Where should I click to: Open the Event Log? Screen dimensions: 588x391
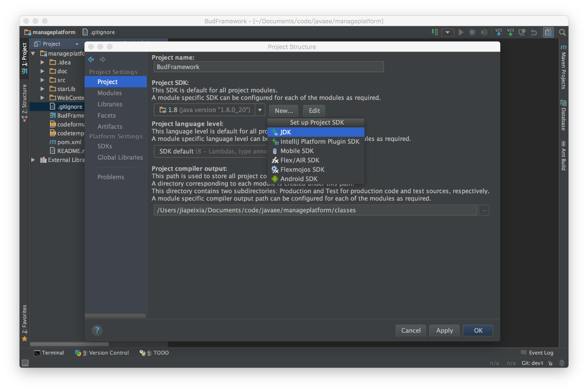[537, 353]
